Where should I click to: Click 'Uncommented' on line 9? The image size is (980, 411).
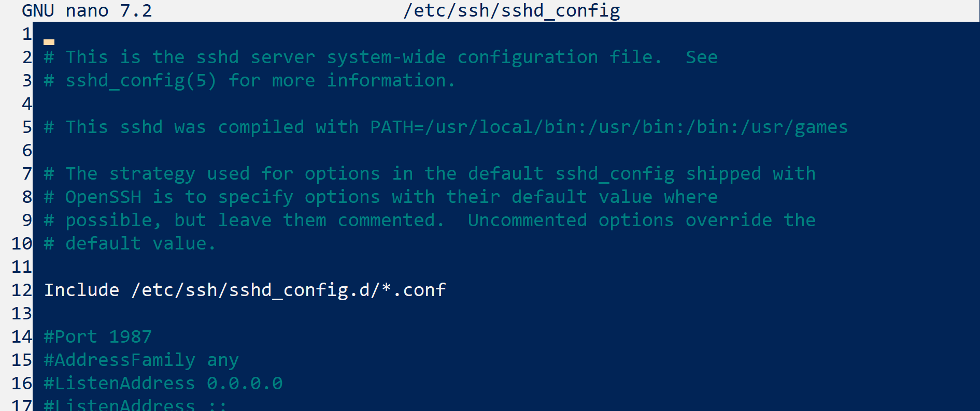[x=528, y=220]
